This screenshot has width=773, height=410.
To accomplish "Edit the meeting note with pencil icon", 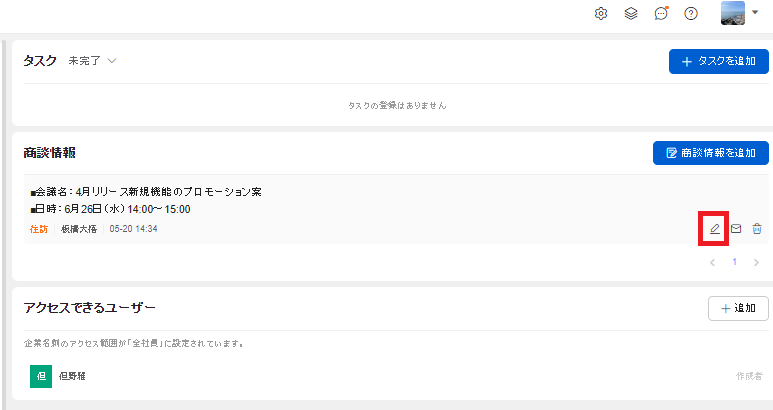I will [714, 229].
